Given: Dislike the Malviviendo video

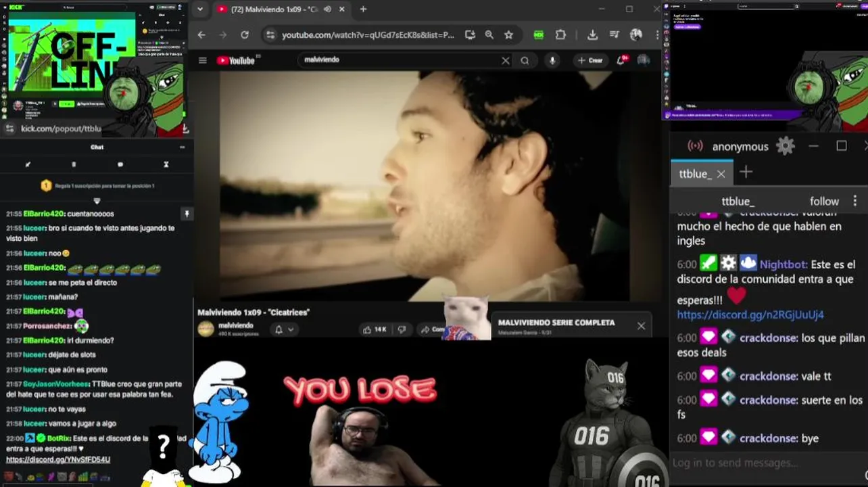Looking at the screenshot, I should pyautogui.click(x=402, y=329).
